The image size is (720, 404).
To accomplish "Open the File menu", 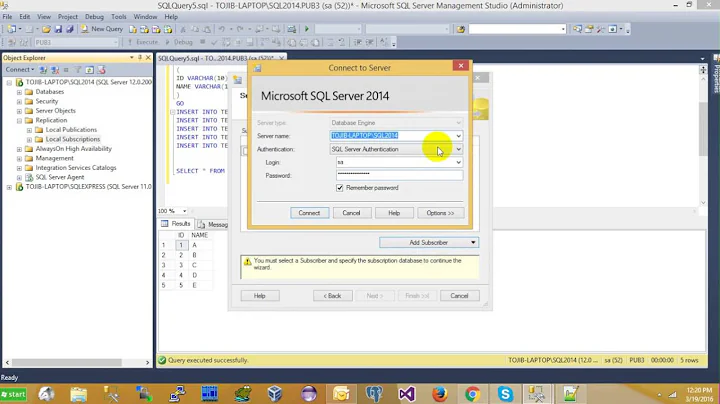I will click(7, 17).
